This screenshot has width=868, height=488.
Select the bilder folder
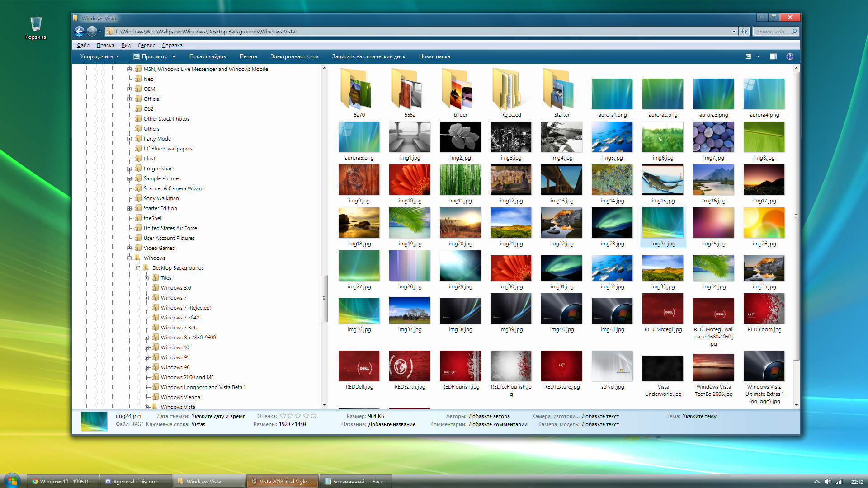point(461,92)
